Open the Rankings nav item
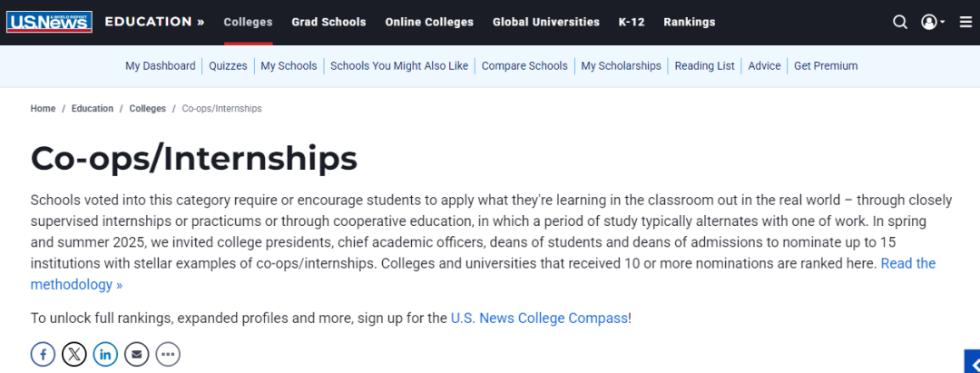Viewport: 980px width, 373px height. tap(689, 22)
